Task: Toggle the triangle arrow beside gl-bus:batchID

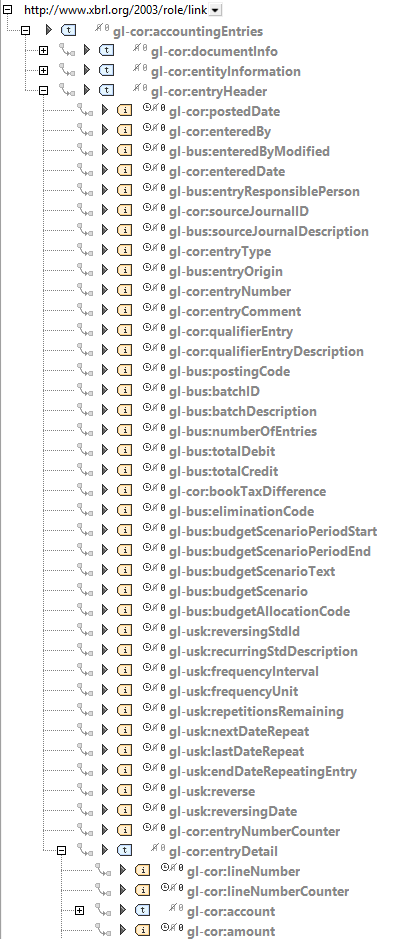Action: pos(105,390)
